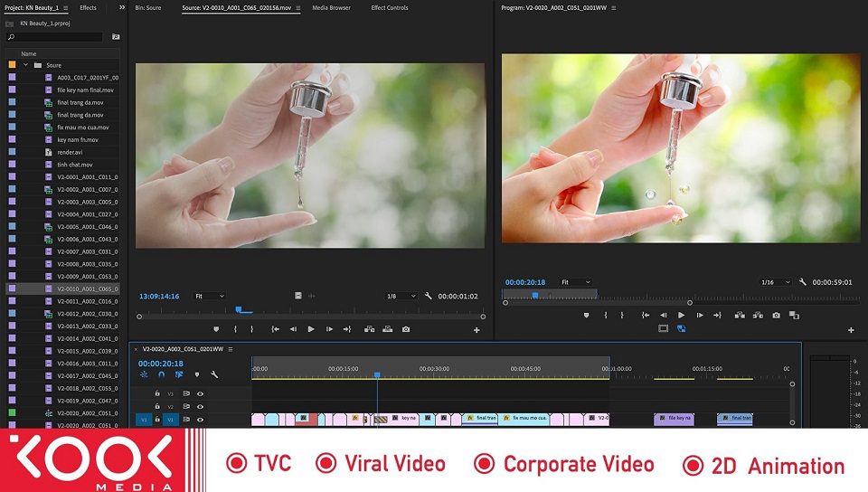Toggle the lock on track V2
This screenshot has width=868, height=492.
157,407
